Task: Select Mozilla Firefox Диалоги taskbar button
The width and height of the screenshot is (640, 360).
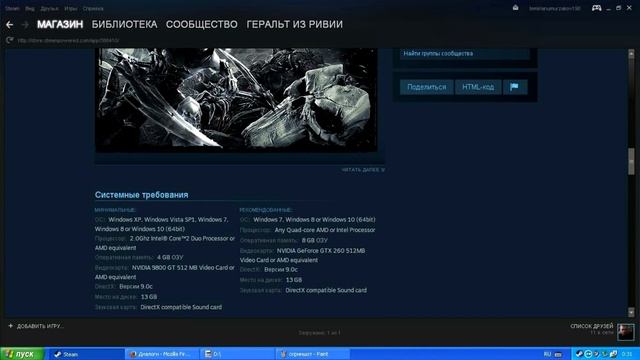Action: point(162,354)
